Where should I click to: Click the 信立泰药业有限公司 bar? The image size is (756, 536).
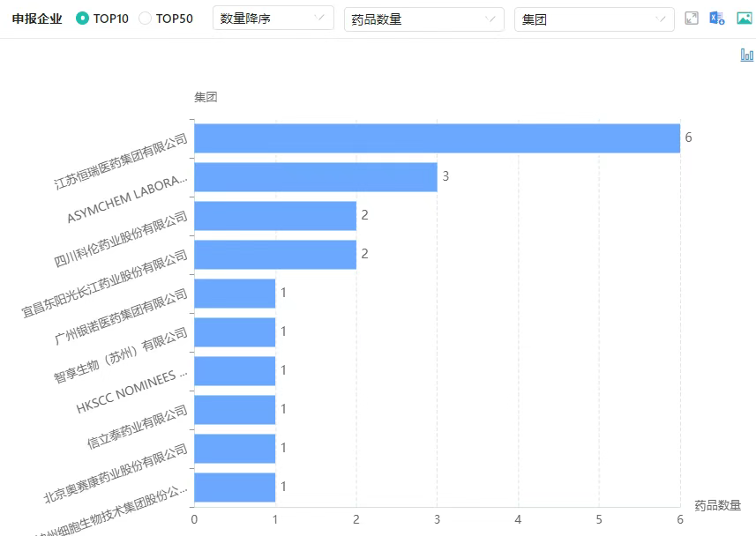click(x=235, y=410)
